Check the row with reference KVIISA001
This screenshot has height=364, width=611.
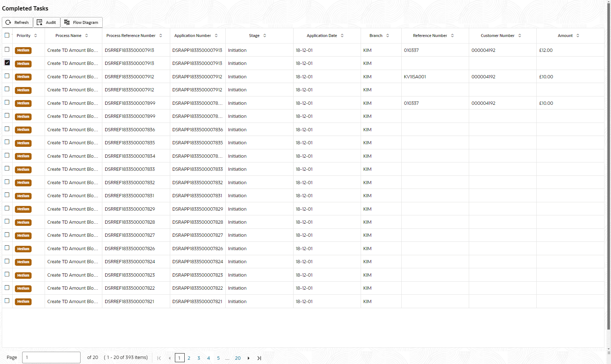[x=7, y=76]
